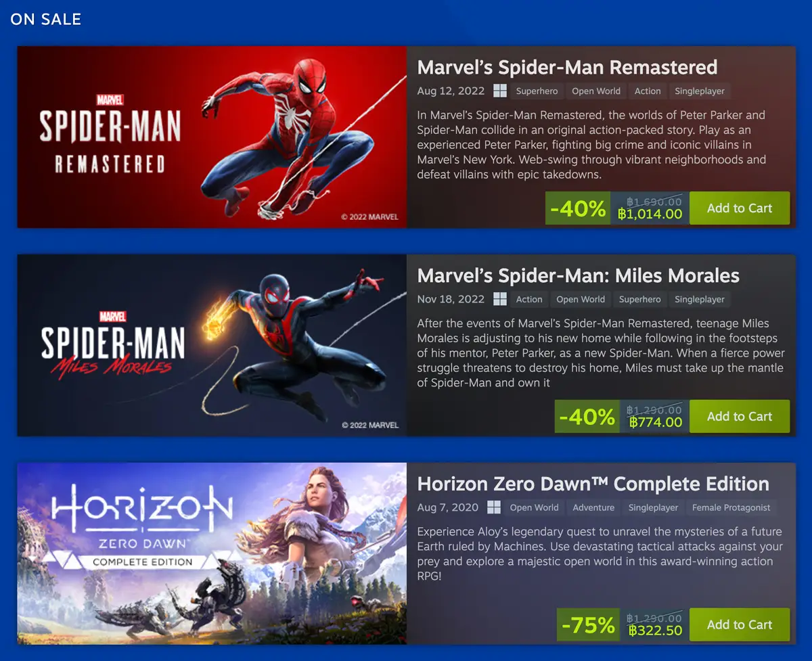Add Horizon Zero Dawn Complete Edition to cart
Screen dimensions: 812x661
click(740, 625)
